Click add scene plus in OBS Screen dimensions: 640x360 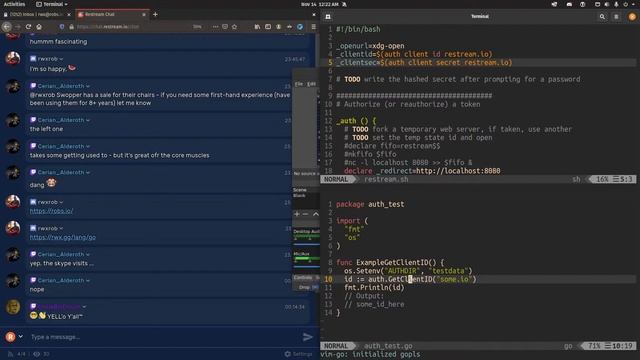tap(297, 214)
